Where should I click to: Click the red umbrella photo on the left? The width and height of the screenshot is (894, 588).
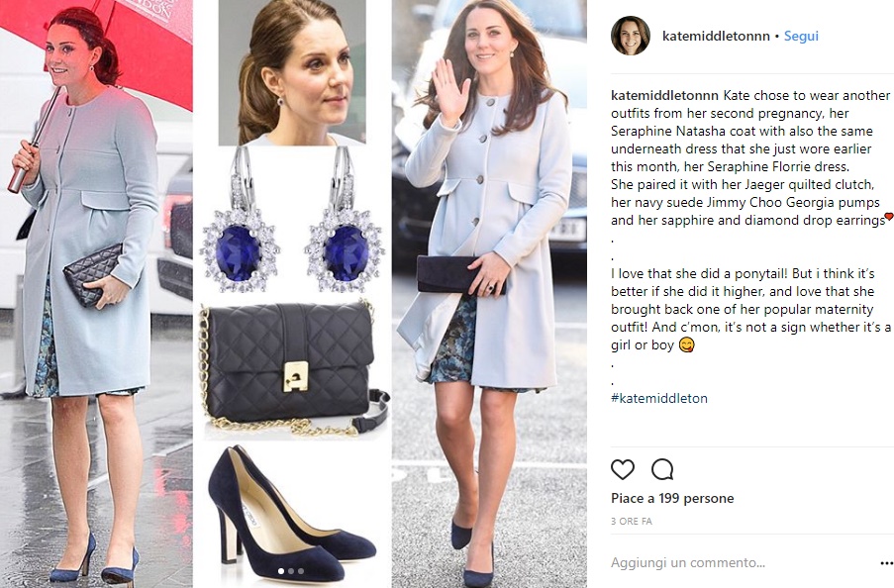click(96, 294)
